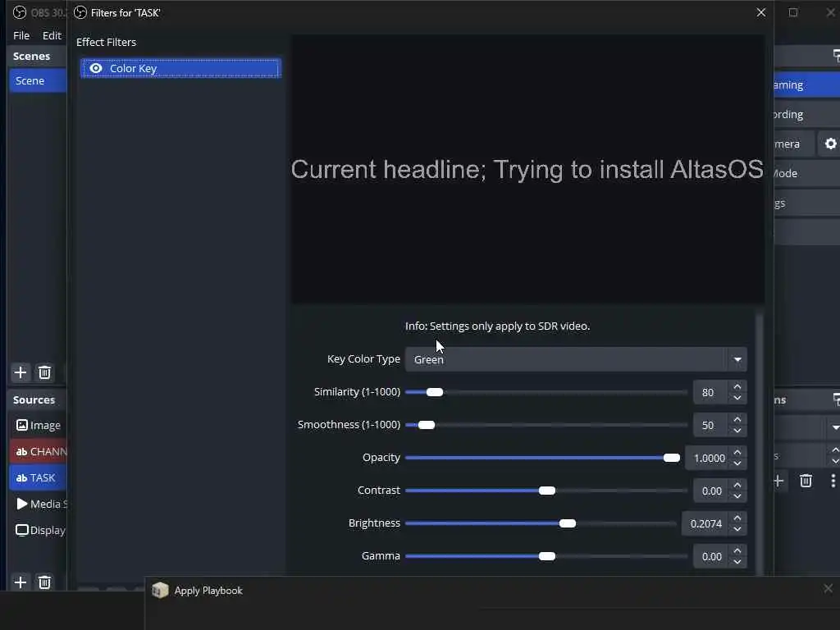Select the CHANN text source
This screenshot has height=630, width=840.
[x=38, y=452]
